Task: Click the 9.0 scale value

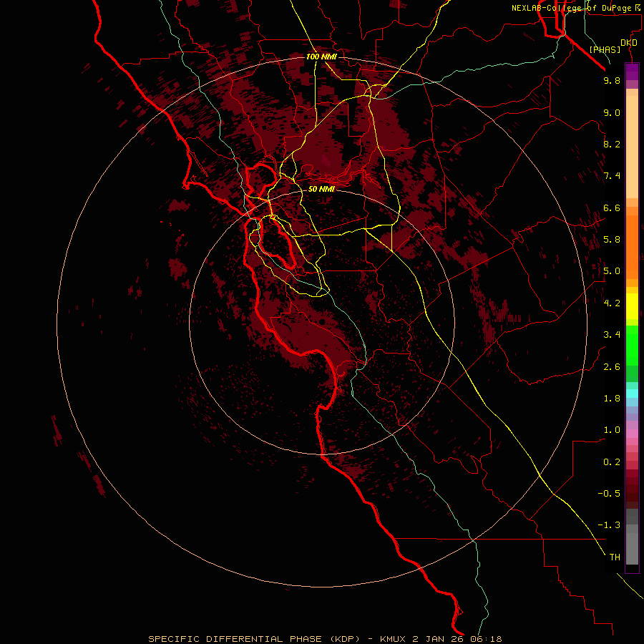Action: (612, 112)
